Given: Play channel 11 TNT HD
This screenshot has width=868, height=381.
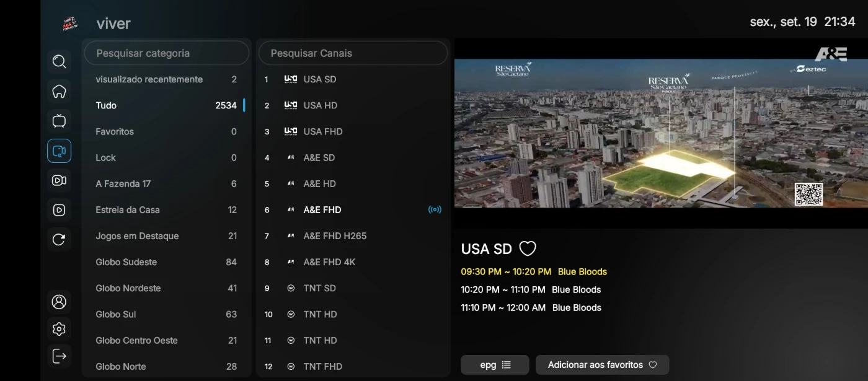Looking at the screenshot, I should (353, 340).
